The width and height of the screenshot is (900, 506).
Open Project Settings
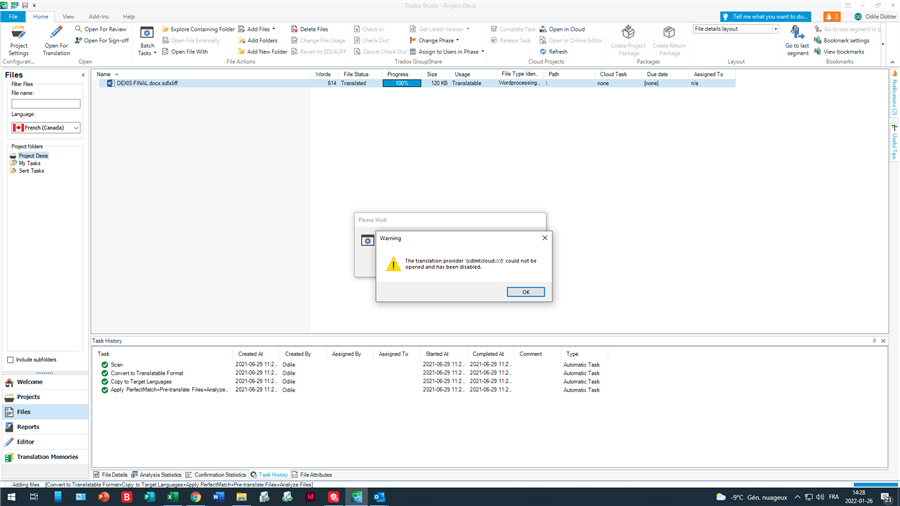[18, 40]
